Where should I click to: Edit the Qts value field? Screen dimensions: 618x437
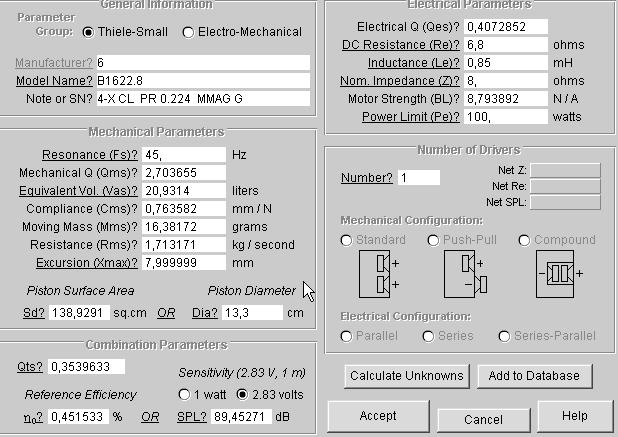coord(86,367)
